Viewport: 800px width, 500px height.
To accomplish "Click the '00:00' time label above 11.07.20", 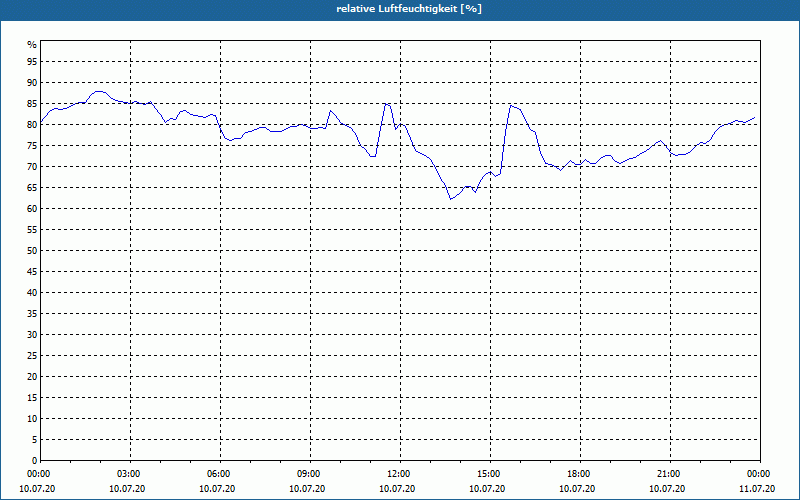I will [x=759, y=474].
